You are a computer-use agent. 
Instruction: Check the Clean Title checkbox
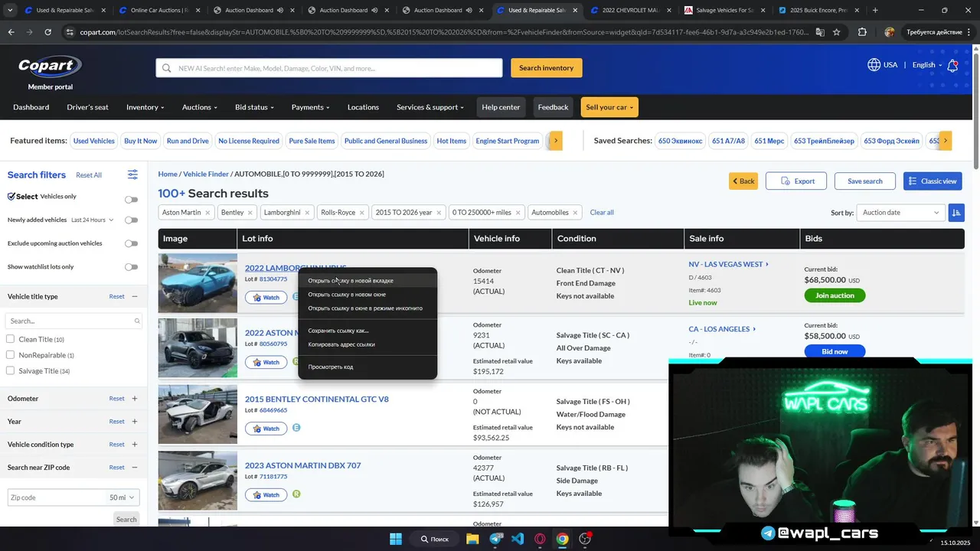(x=11, y=339)
